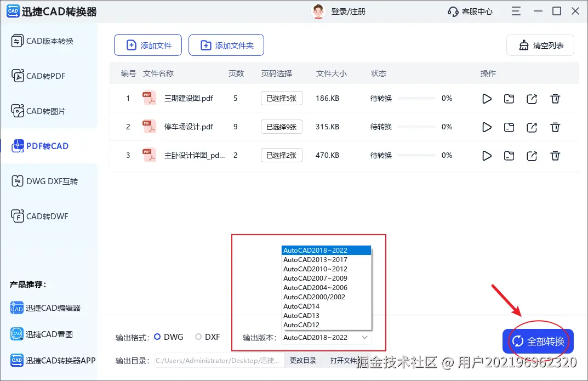Open 客服中心 support center

pyautogui.click(x=470, y=12)
